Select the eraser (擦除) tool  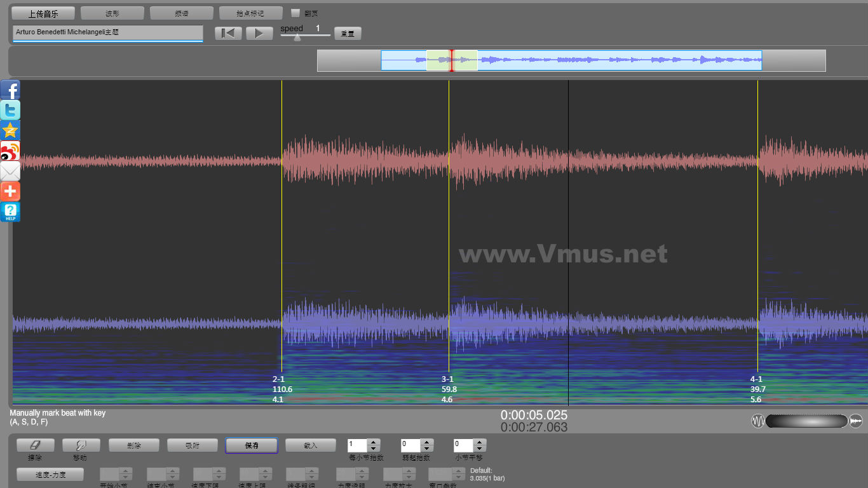35,445
